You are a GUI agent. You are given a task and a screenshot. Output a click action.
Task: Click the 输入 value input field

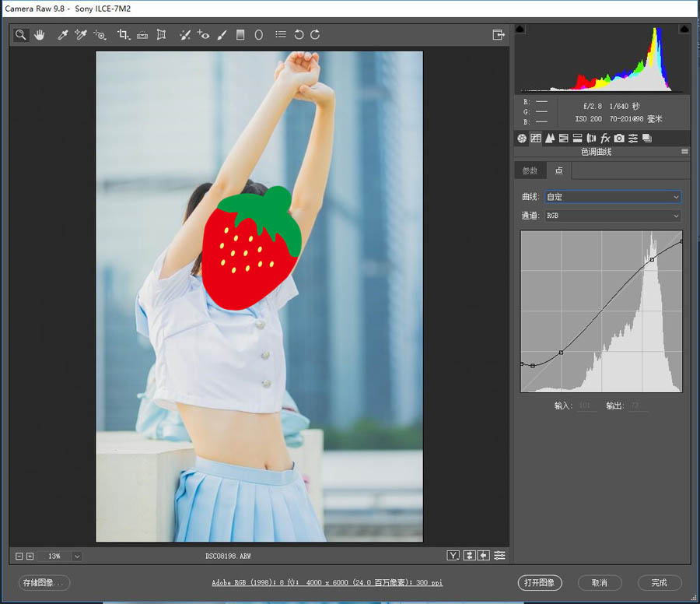pyautogui.click(x=586, y=406)
